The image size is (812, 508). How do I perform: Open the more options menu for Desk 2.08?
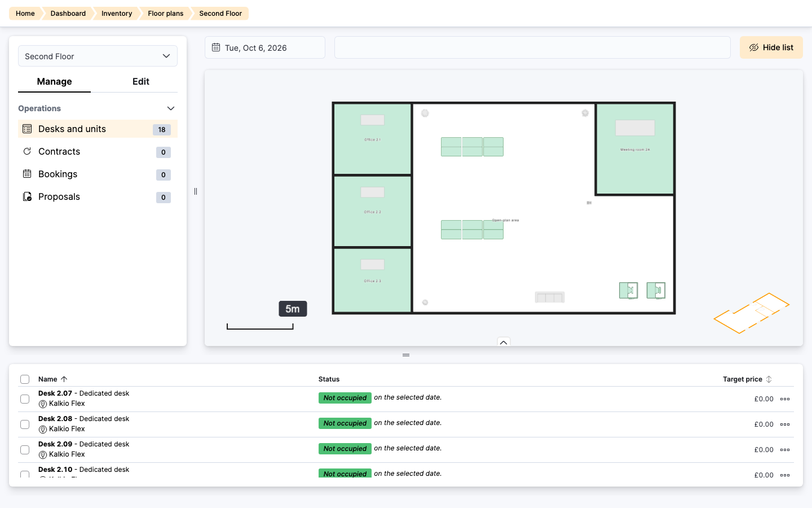coord(785,424)
